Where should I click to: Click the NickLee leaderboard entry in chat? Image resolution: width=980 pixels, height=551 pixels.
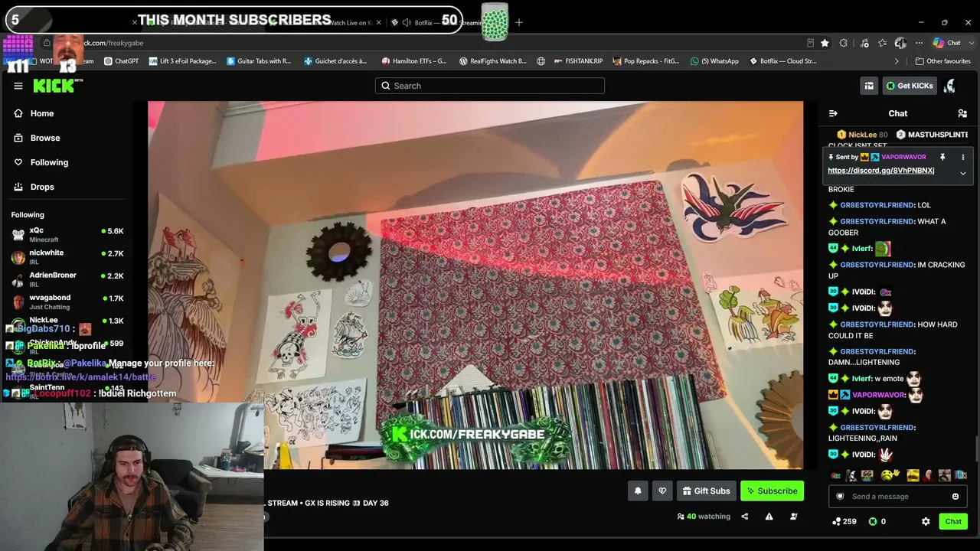(863, 135)
